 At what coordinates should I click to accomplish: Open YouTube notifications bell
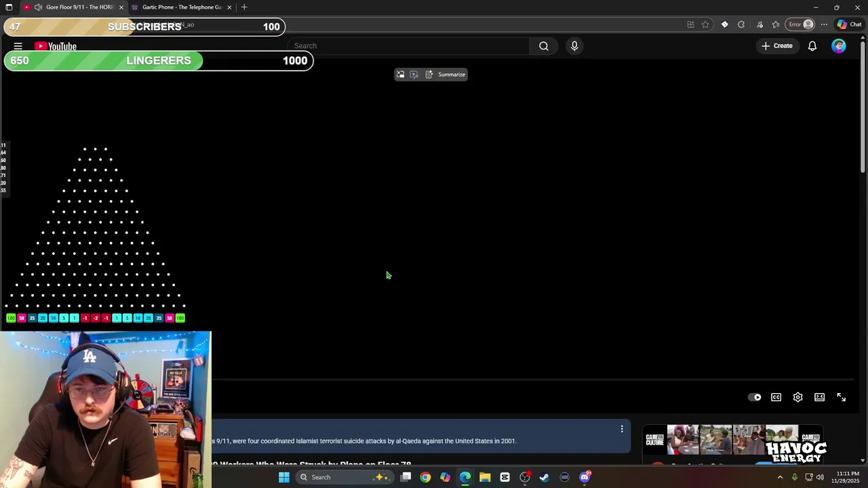(x=812, y=46)
